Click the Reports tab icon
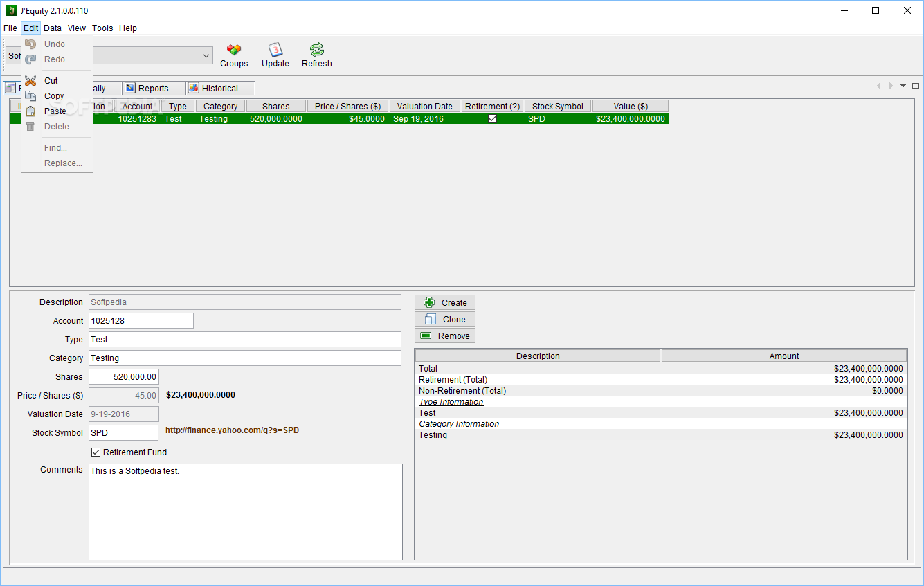924x586 pixels. click(x=130, y=89)
